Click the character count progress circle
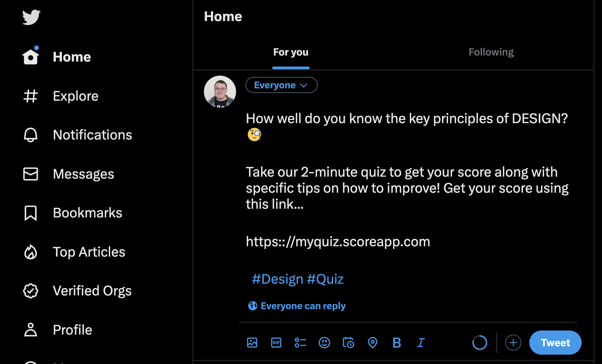The width and height of the screenshot is (602, 364). click(480, 343)
